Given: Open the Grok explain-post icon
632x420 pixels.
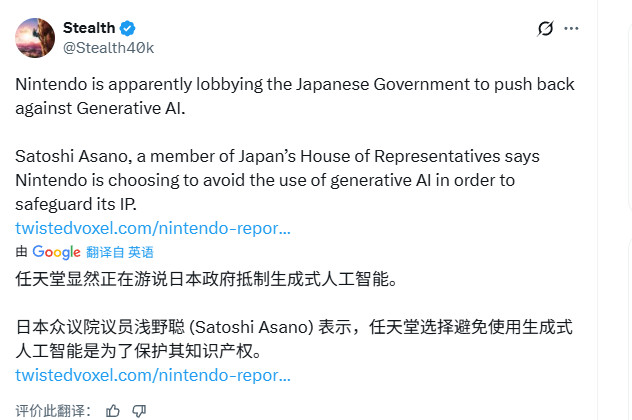Looking at the screenshot, I should [545, 28].
